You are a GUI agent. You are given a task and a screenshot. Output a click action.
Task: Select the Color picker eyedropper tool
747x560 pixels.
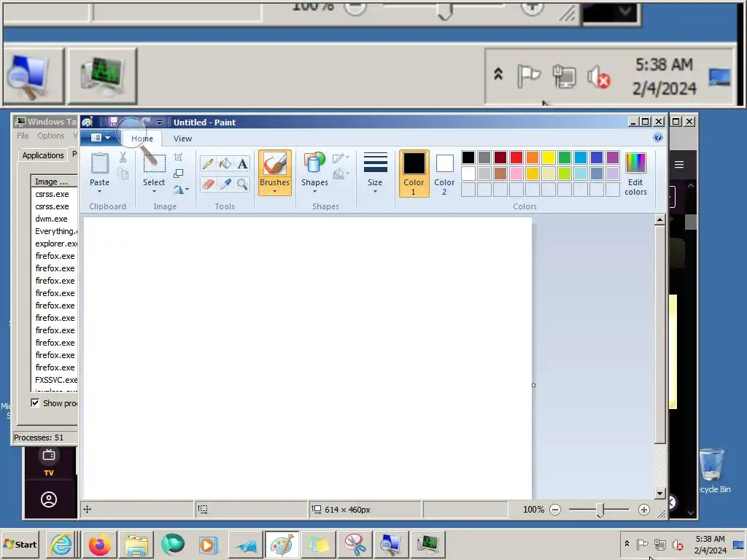(x=225, y=184)
